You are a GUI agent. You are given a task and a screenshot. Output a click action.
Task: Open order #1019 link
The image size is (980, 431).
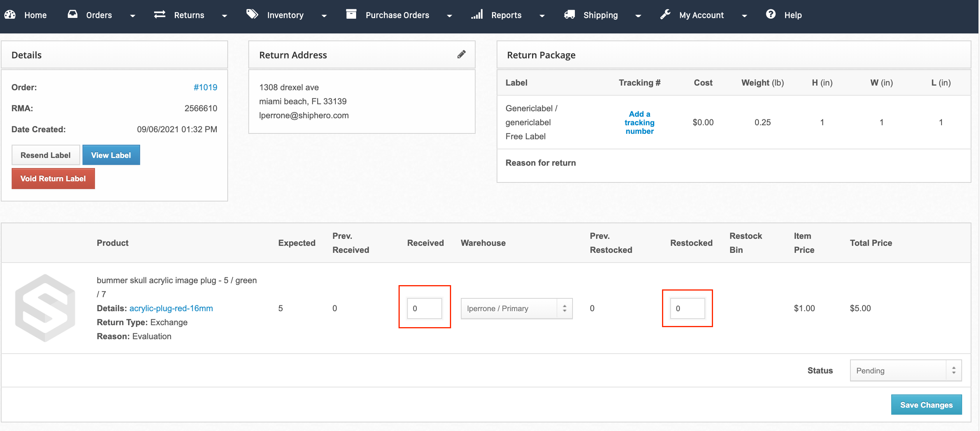205,87
